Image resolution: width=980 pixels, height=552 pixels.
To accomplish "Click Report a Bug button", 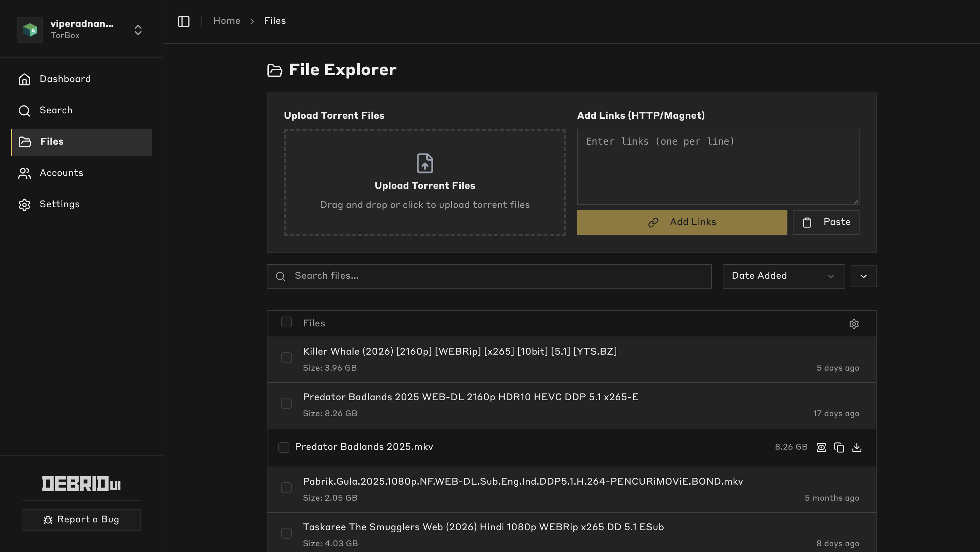I will tap(81, 520).
